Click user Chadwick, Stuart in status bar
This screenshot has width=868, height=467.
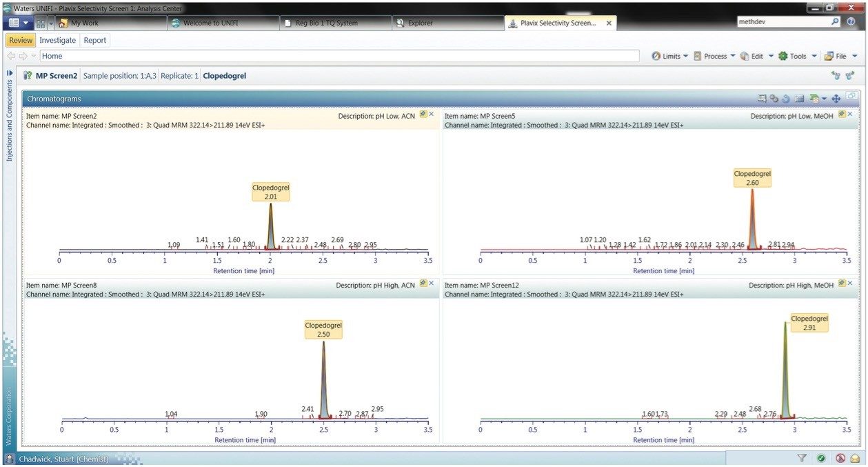pos(63,459)
